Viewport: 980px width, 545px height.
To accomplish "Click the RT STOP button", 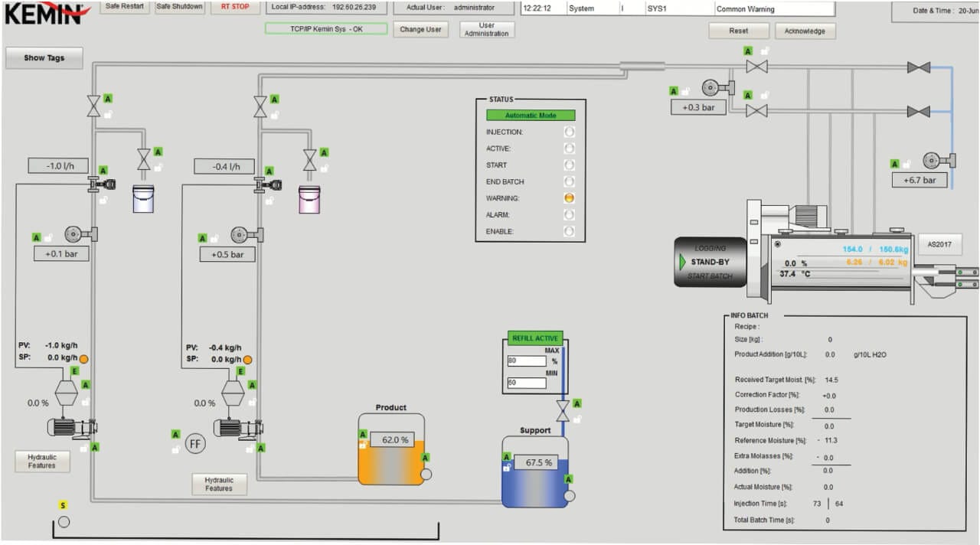I will coord(235,7).
